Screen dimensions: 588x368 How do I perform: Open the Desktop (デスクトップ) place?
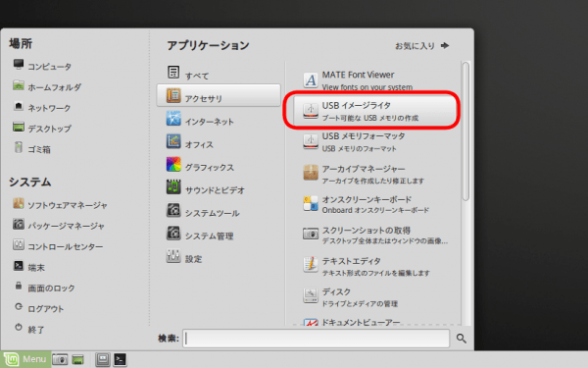click(42, 128)
